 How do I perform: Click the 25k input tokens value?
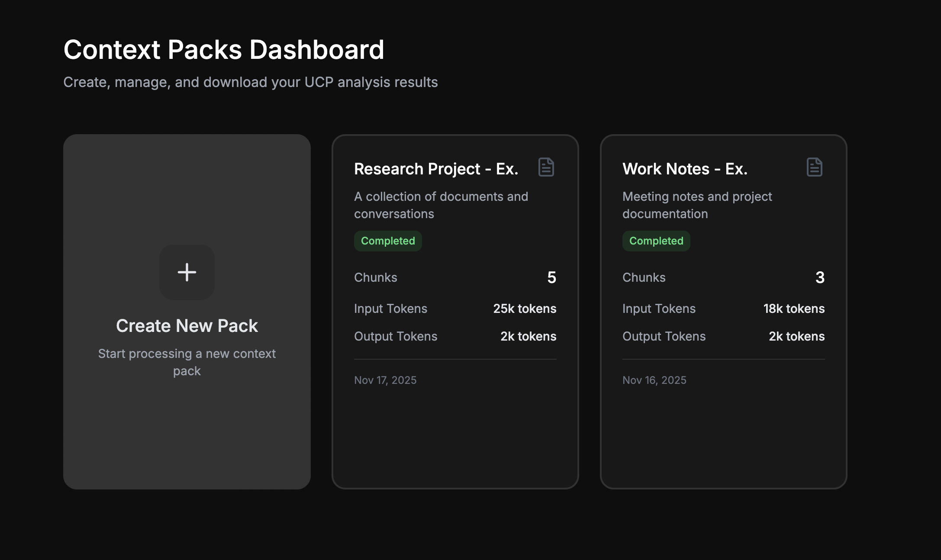coord(525,308)
